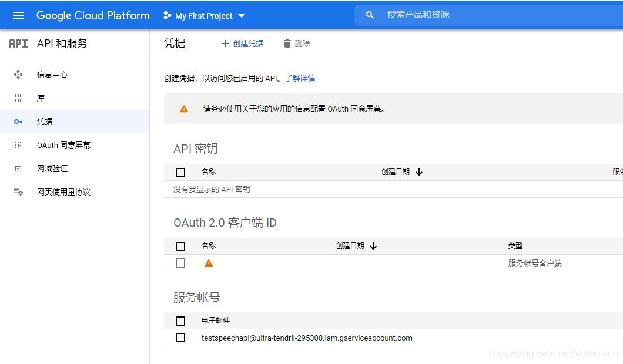Image resolution: width=623 pixels, height=364 pixels.
Task: Check the 服务帐号客户端 row checkbox
Action: [x=180, y=263]
